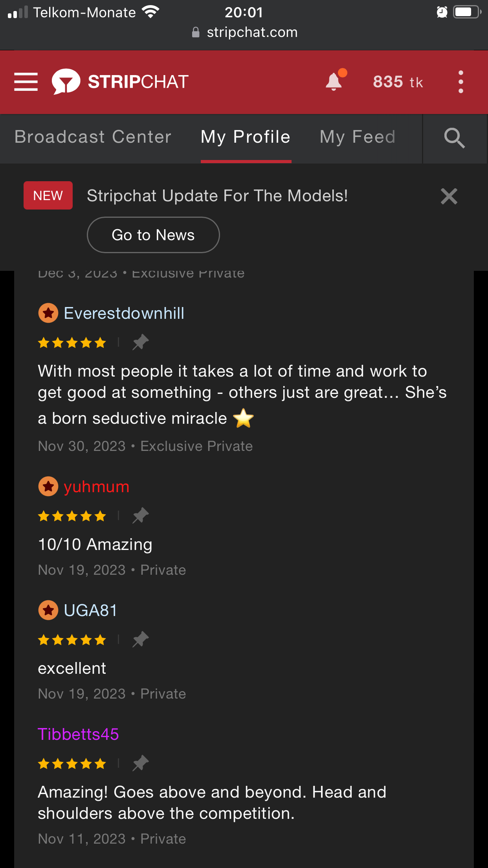This screenshot has width=488, height=868.
Task: Pin Tibbetts45's review
Action: [140, 763]
